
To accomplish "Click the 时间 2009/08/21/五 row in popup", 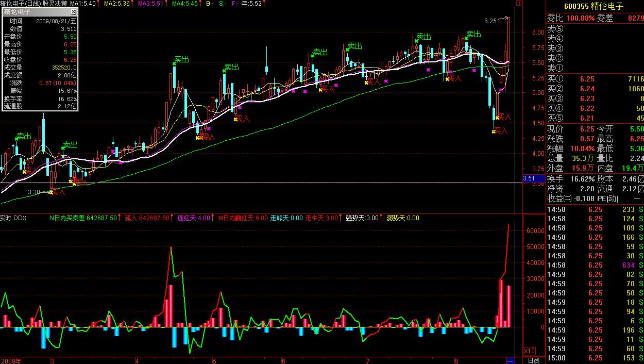I will (40, 21).
